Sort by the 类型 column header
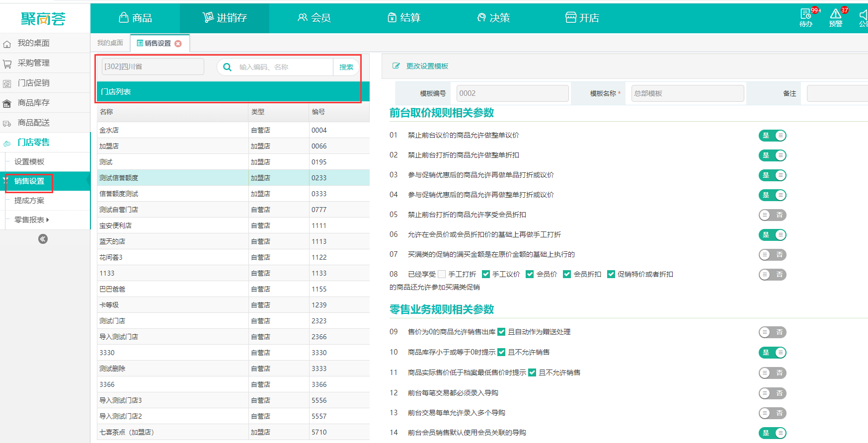Image resolution: width=868 pixels, height=443 pixels. point(279,112)
